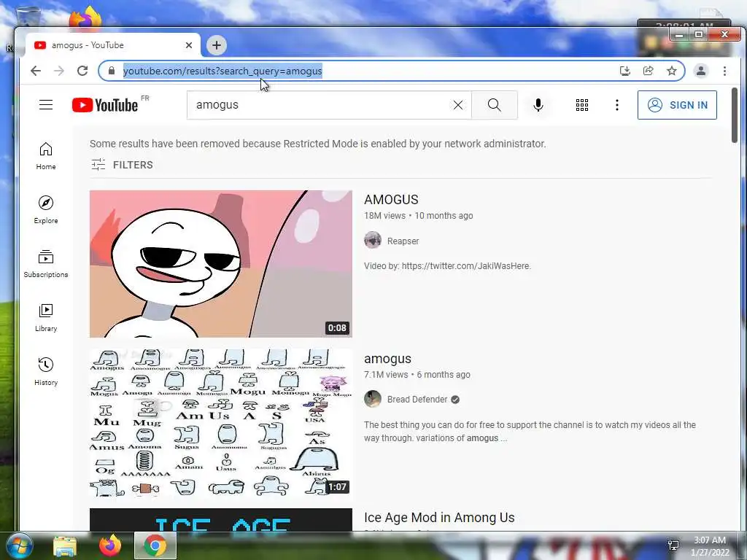This screenshot has width=747, height=560.
Task: Open YouTube settings three-dot menu
Action: point(617,105)
